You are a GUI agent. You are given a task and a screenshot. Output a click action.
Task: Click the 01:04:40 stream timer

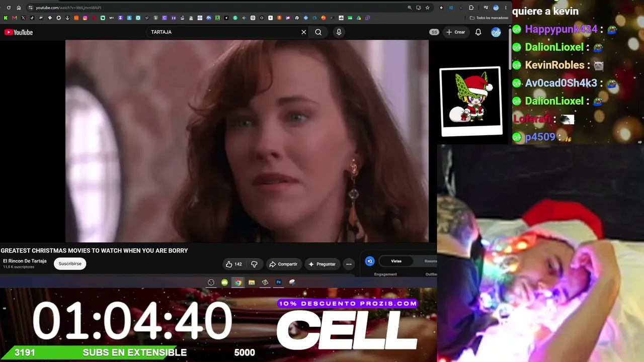coord(132,321)
